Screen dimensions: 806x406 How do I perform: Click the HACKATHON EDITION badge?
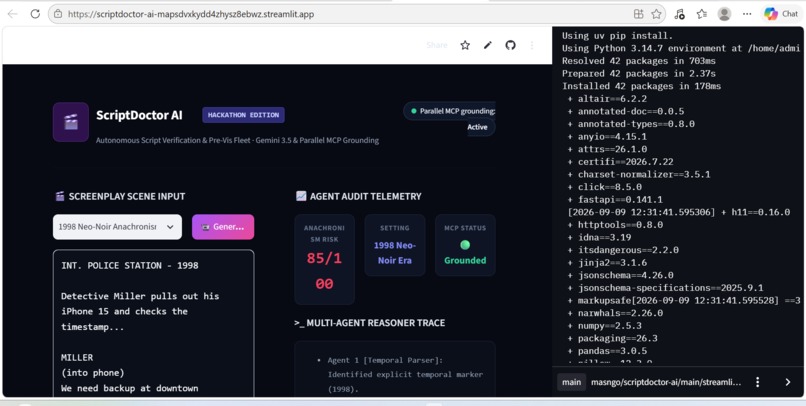point(244,115)
